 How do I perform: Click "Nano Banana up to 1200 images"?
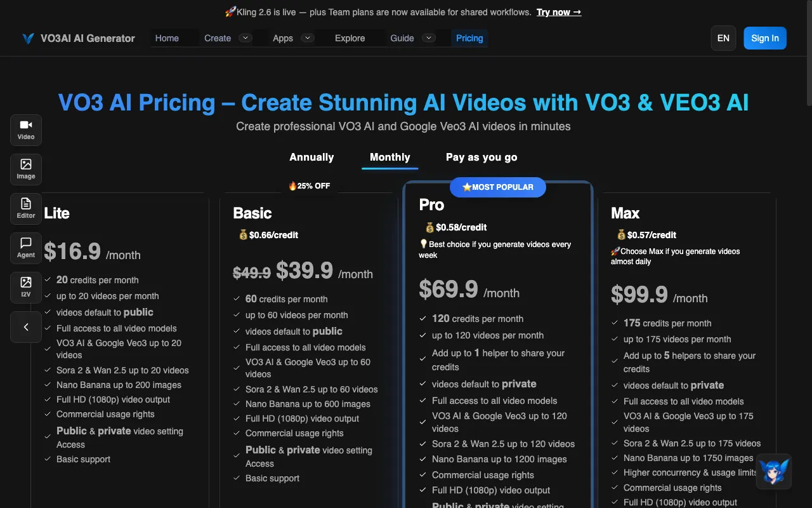(x=499, y=459)
